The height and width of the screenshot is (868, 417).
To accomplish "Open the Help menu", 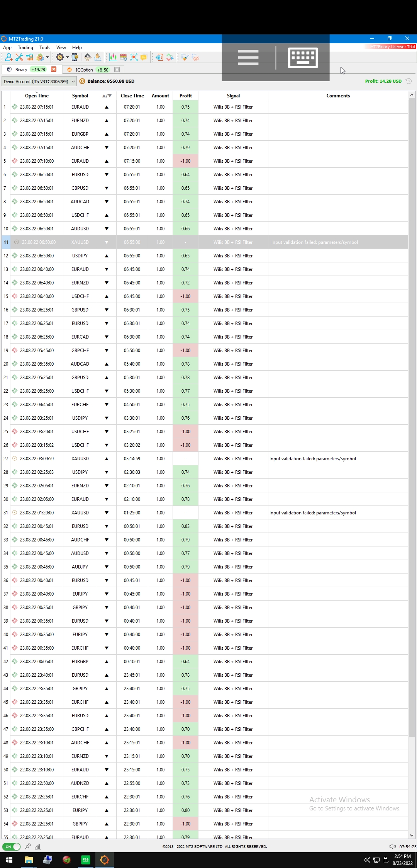I will point(77,48).
